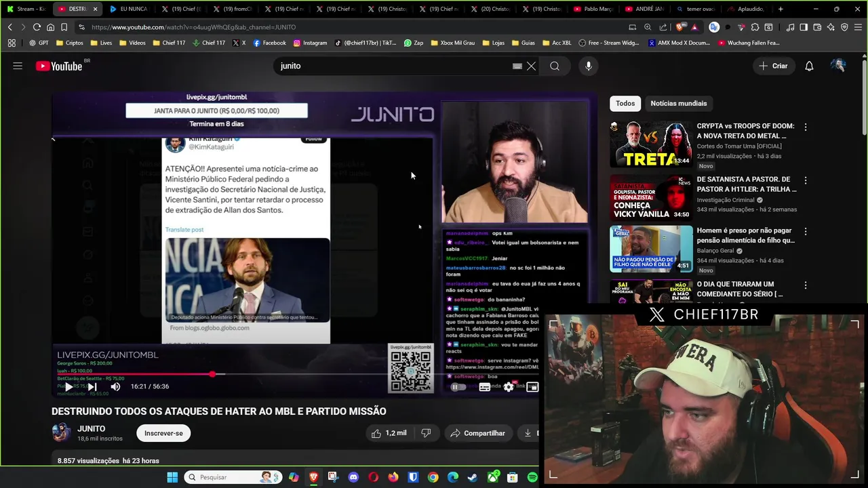This screenshot has height=488, width=868.
Task: Open the on-screen keyboard in the search box
Action: [517, 66]
